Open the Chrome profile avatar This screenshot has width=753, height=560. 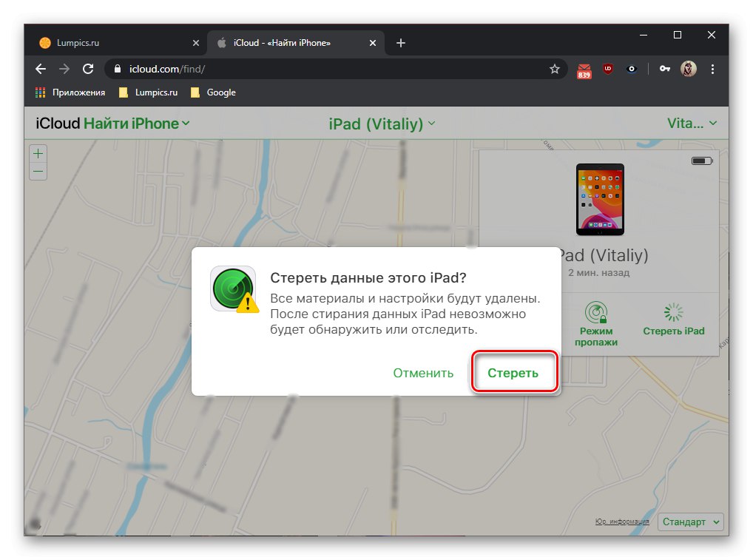[x=688, y=69]
